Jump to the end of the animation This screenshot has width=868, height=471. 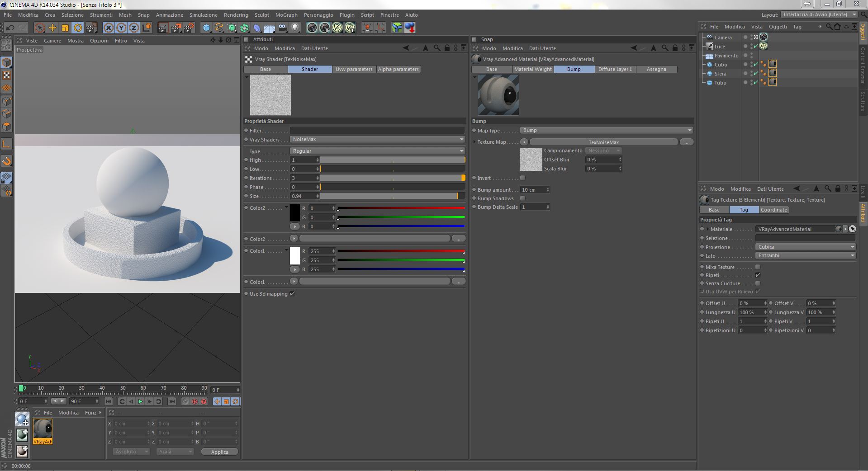coord(172,401)
